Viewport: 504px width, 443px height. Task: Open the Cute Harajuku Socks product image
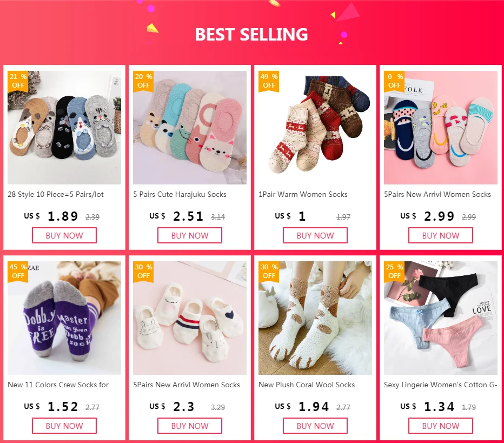190,128
